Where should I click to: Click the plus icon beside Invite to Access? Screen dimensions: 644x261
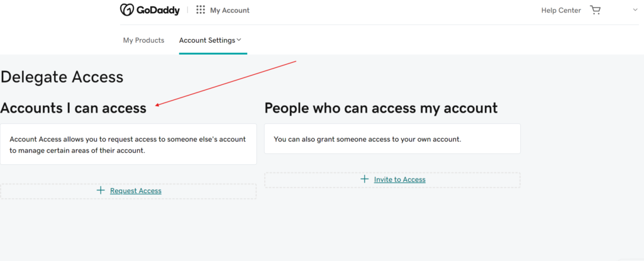pyautogui.click(x=365, y=179)
